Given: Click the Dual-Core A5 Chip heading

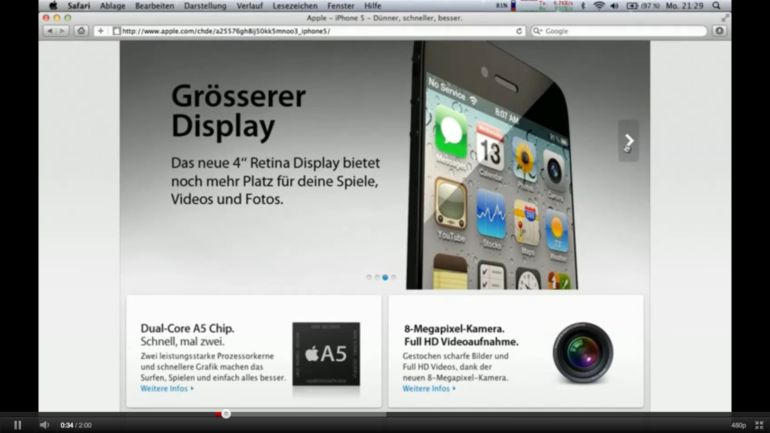Looking at the screenshot, I should tap(187, 328).
